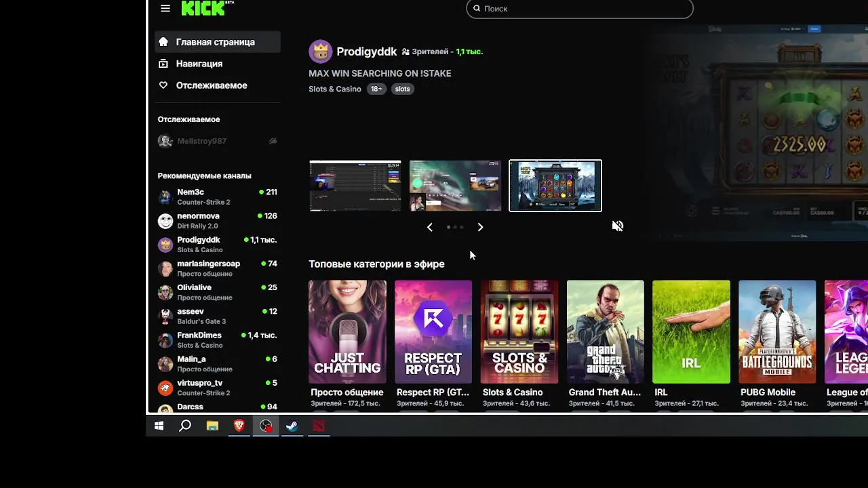Viewport: 868px width, 488px height.
Task: Click Mellstroy987's offline icon
Action: point(273,141)
